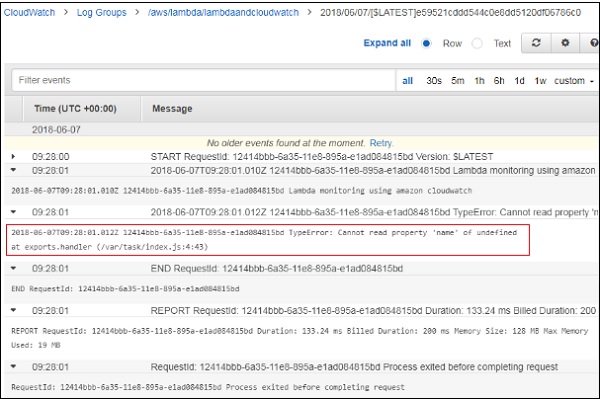Collapse the REPORT RequestId log row

point(13,310)
